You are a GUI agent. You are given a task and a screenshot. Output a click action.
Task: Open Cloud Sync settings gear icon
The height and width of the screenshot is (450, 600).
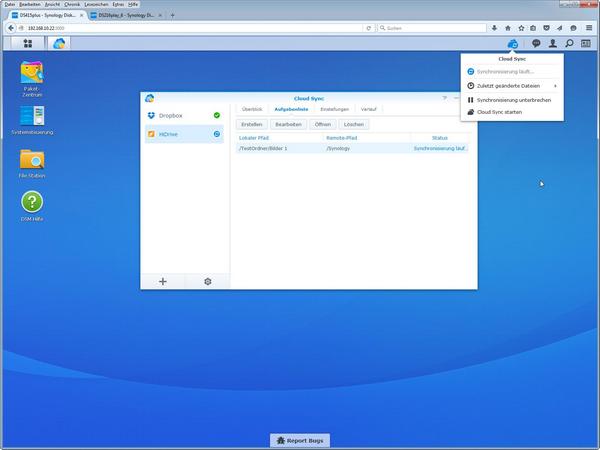click(x=208, y=282)
